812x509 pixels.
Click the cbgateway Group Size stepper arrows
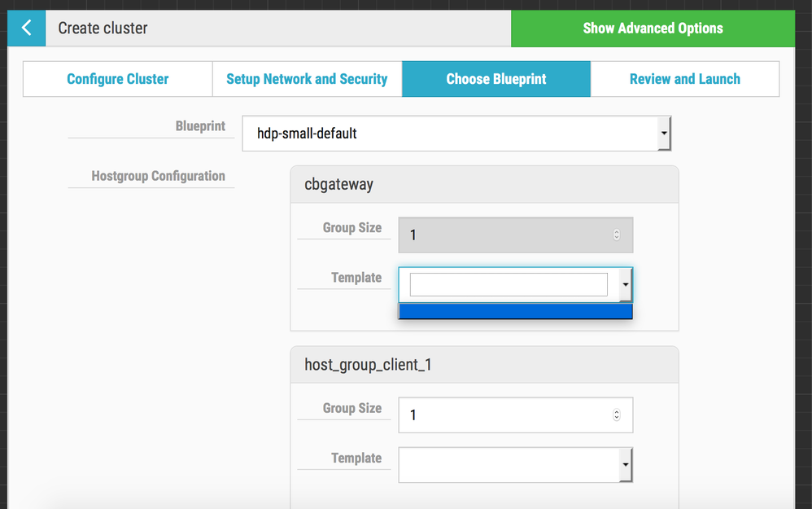[617, 235]
